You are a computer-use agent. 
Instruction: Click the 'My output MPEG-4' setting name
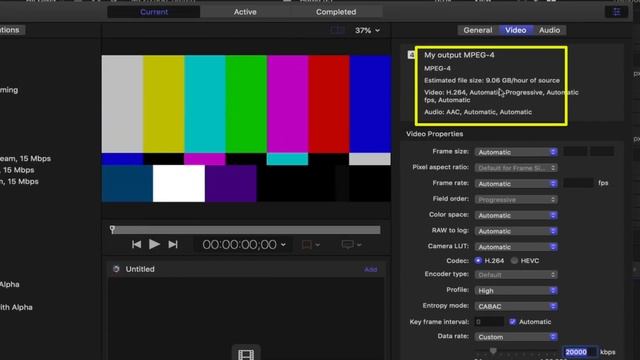459,55
